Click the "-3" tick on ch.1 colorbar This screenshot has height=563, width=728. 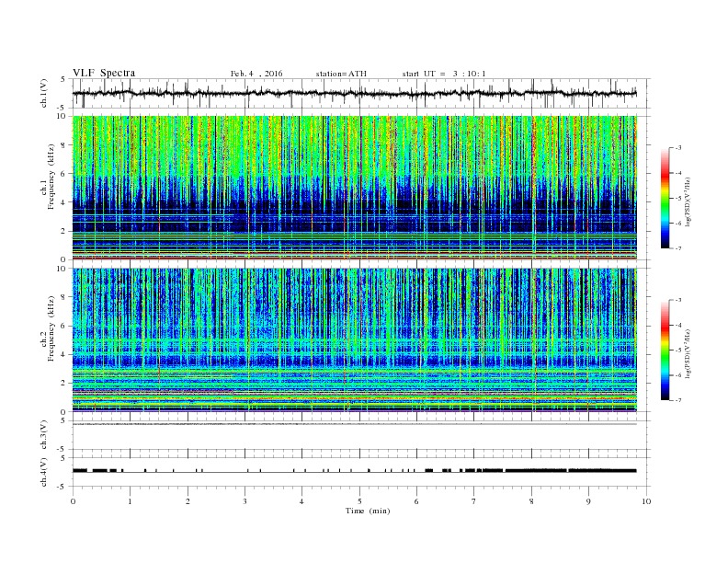click(678, 148)
